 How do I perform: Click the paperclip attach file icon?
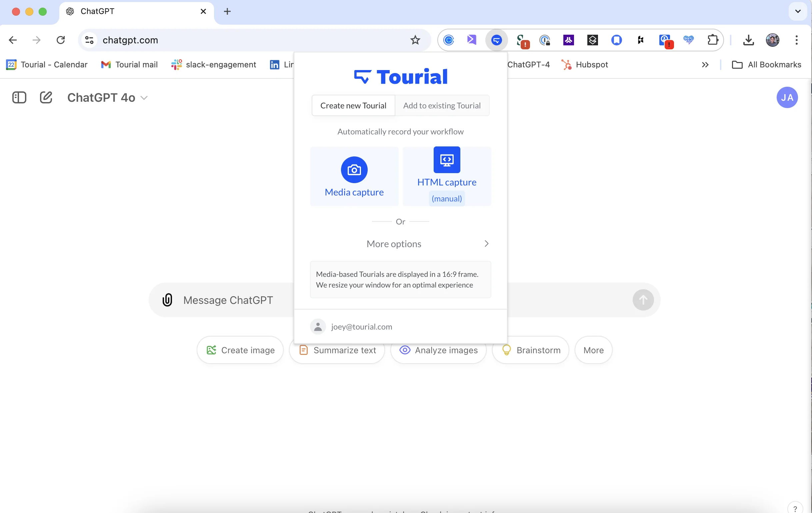(167, 300)
